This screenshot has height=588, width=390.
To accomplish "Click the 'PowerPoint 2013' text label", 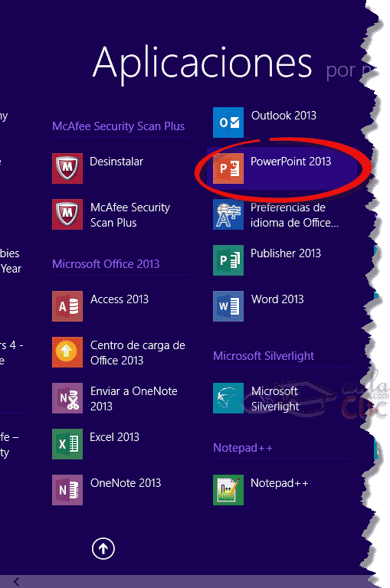I will [291, 162].
